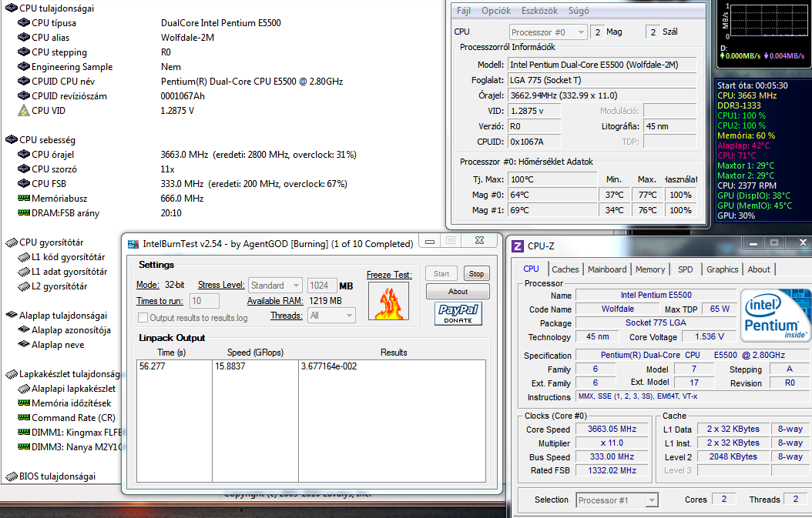
Task: Click the IntelBurnTest title bar app icon
Action: pos(133,244)
